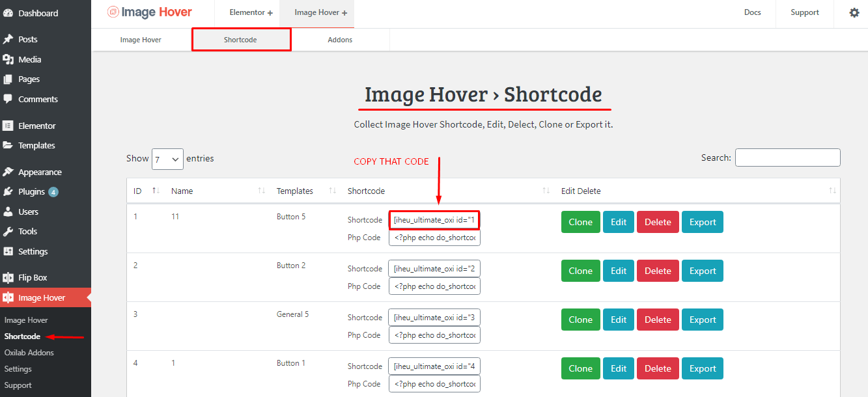Sort table by Shortcode column arrows

[x=546, y=191]
